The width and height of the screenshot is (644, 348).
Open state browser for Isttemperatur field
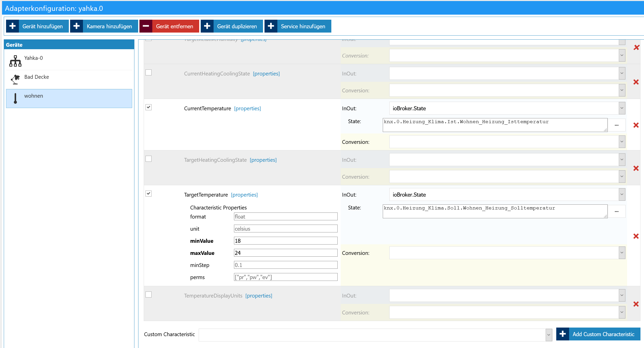tap(617, 125)
